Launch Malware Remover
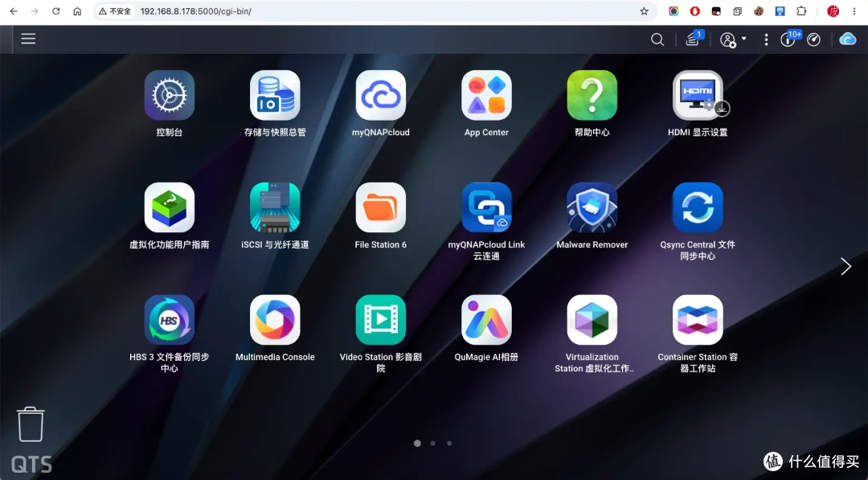 [x=592, y=207]
